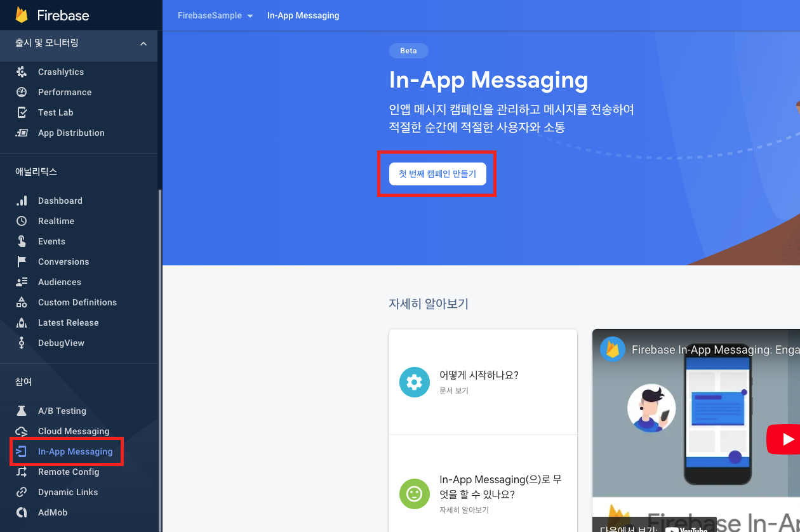Click the A/B Testing flask icon
The height and width of the screenshot is (532, 800).
(22, 411)
